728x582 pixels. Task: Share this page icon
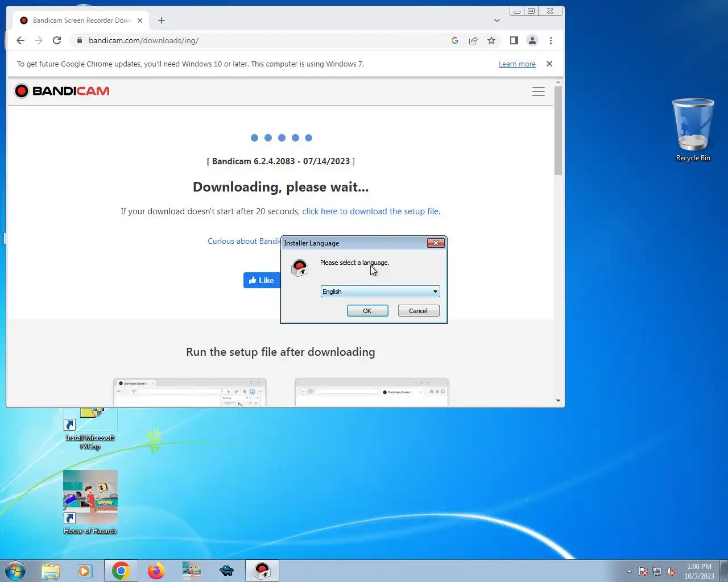point(473,40)
